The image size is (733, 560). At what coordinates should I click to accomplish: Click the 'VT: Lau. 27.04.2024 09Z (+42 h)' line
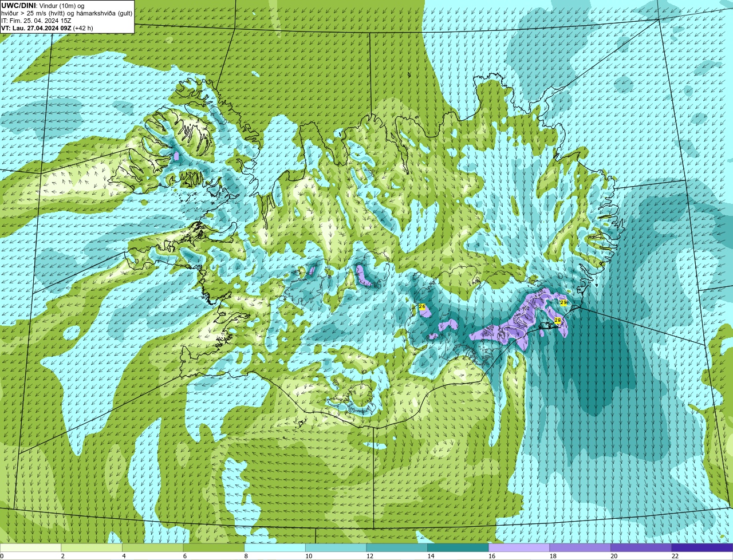[x=47, y=27]
